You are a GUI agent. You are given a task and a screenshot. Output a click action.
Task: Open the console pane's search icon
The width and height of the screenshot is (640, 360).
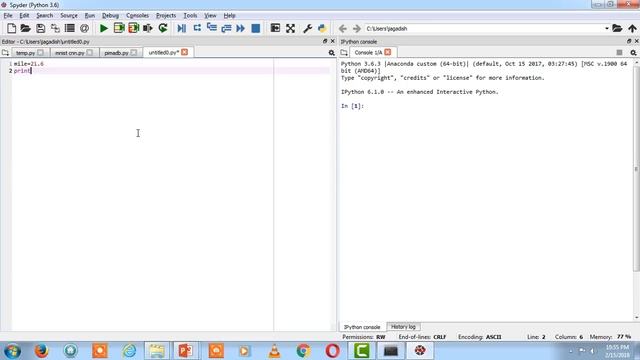pos(633,53)
